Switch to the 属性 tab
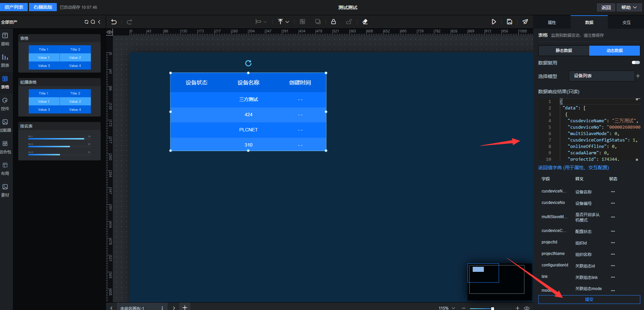This screenshot has width=644, height=310. (x=552, y=22)
